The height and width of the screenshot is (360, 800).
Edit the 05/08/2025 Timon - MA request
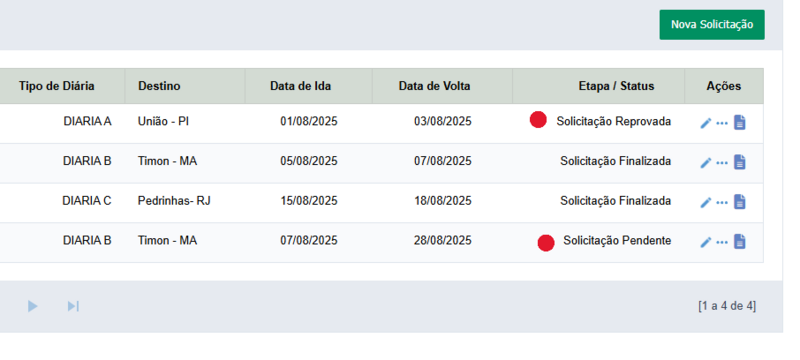click(706, 163)
